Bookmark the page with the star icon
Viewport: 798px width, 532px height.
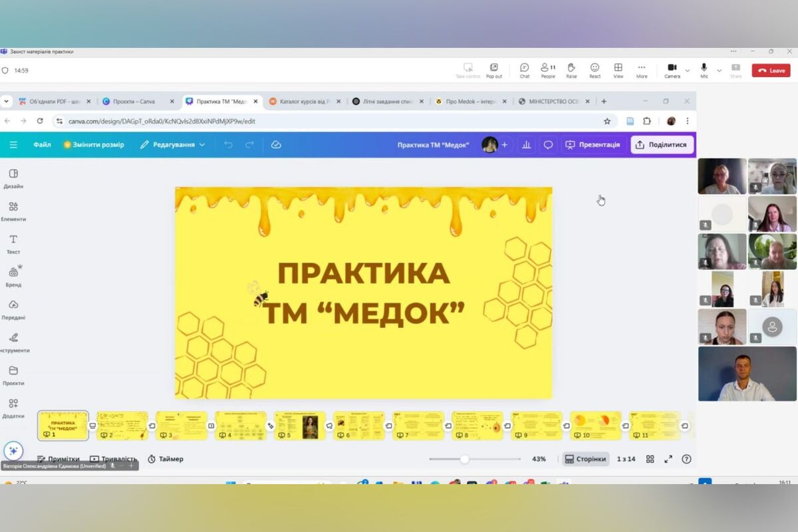pyautogui.click(x=607, y=121)
